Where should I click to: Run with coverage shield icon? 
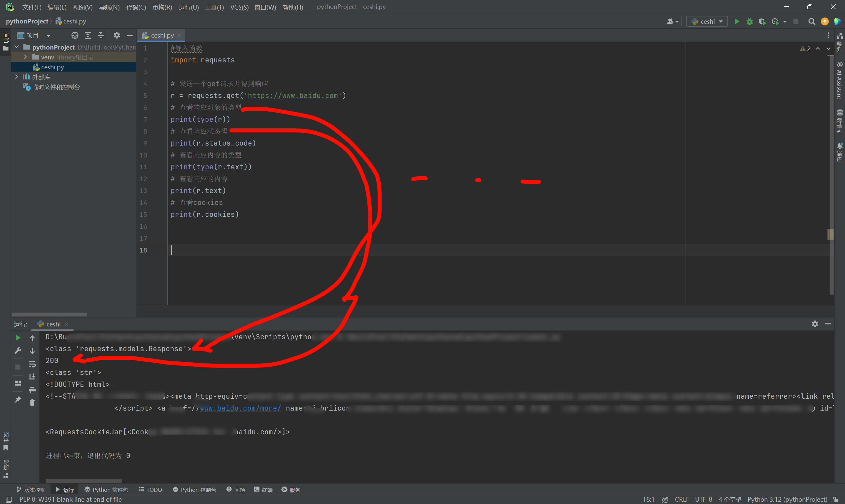pyautogui.click(x=762, y=21)
